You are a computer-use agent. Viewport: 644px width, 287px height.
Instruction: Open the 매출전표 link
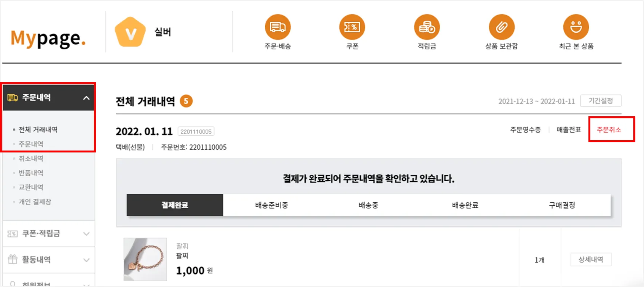pos(569,130)
